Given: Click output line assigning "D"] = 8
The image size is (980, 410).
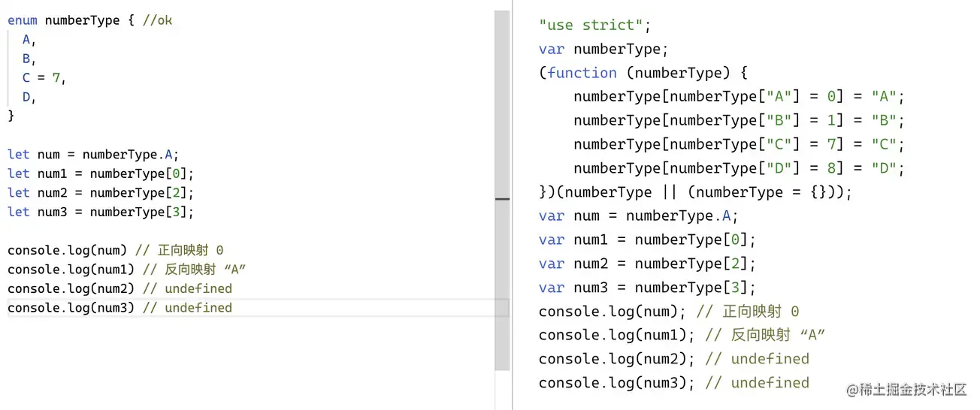Looking at the screenshot, I should (x=739, y=168).
